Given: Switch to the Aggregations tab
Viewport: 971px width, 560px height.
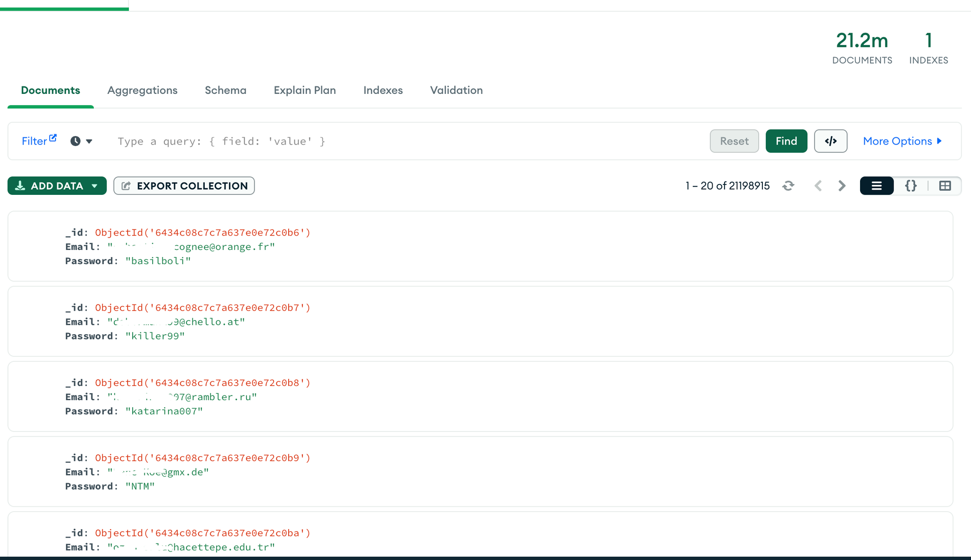Looking at the screenshot, I should tap(142, 90).
